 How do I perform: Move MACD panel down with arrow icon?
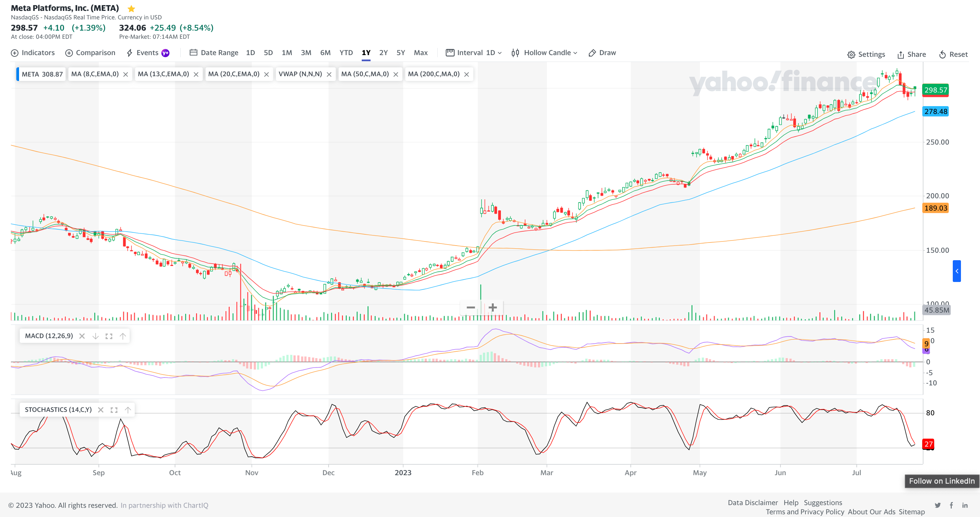(x=96, y=336)
